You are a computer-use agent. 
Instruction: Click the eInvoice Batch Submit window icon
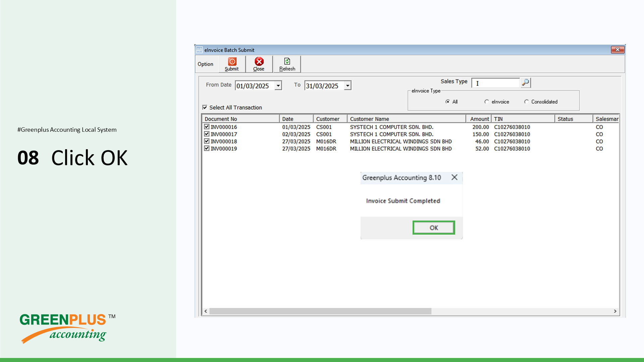click(x=199, y=50)
